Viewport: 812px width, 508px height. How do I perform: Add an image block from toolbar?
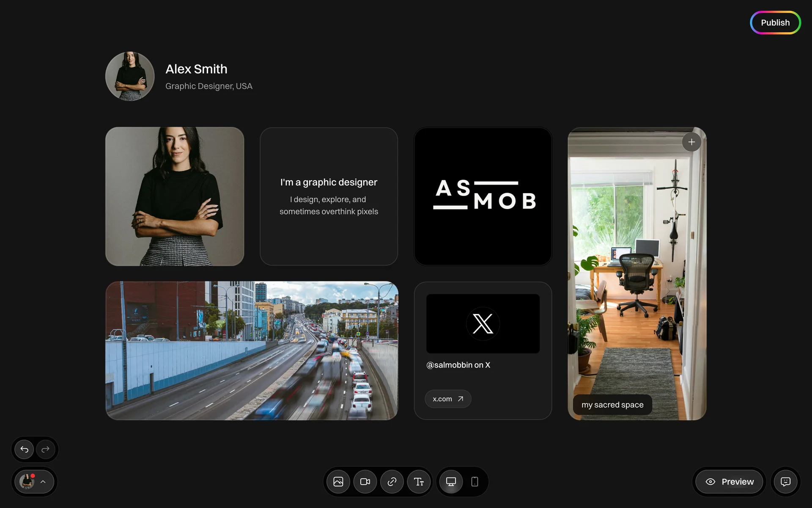[338, 482]
